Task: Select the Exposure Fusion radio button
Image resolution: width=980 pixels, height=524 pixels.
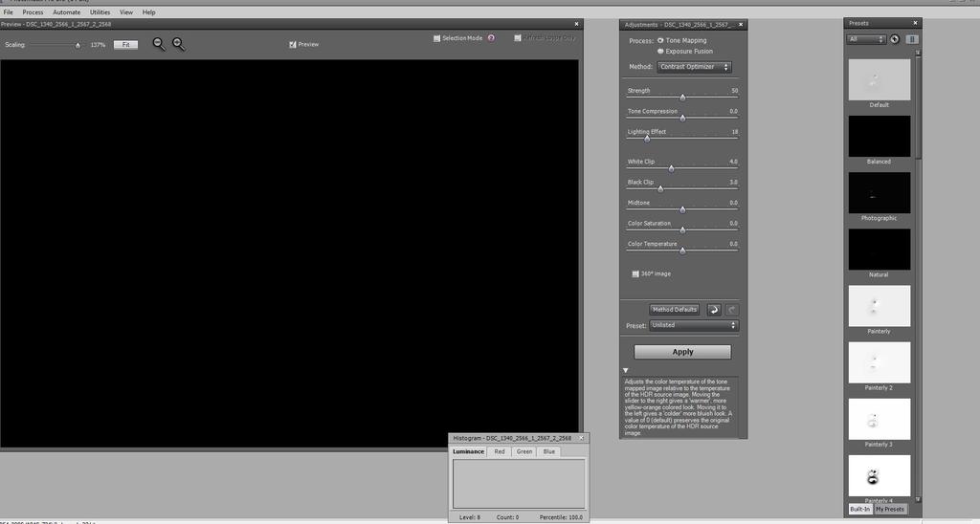Action: pyautogui.click(x=660, y=51)
